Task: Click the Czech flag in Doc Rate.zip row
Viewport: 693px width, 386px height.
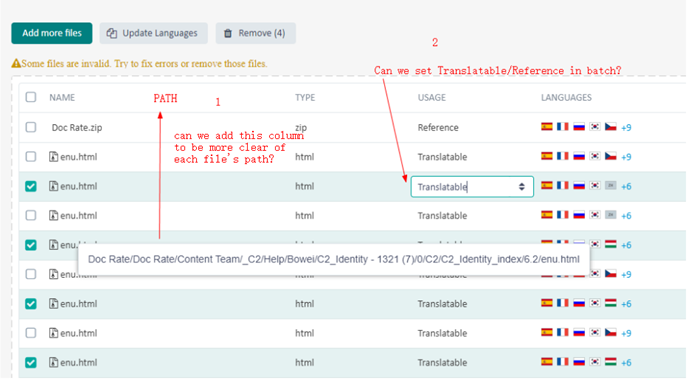Action: [611, 127]
